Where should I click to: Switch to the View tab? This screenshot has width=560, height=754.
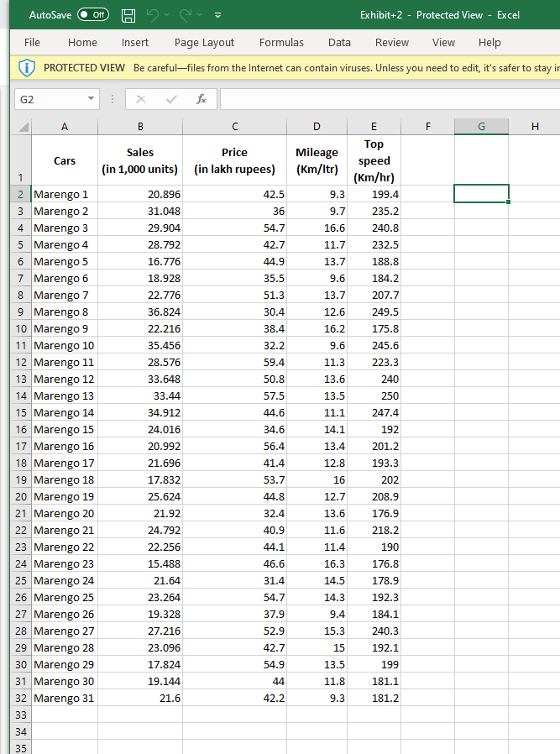(443, 42)
